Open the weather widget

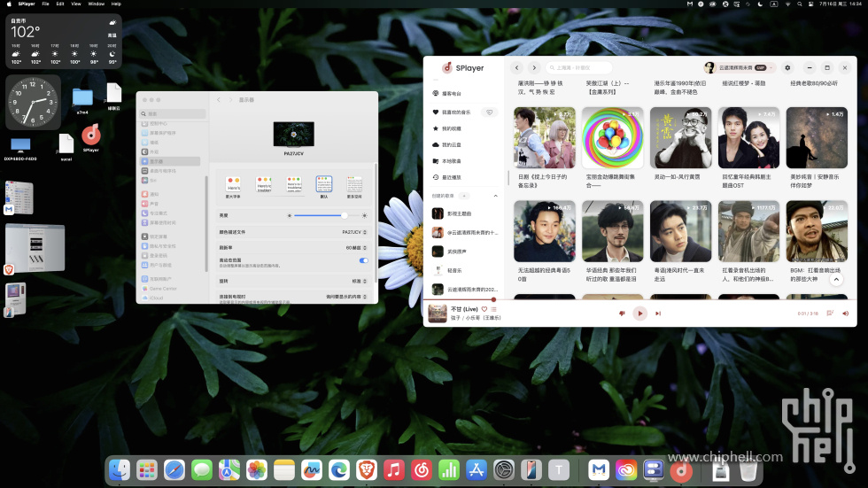pos(64,41)
